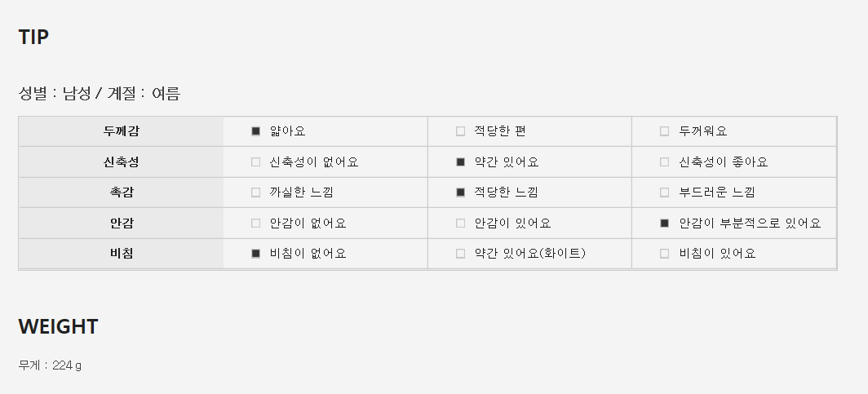Screen dimensions: 868x394
Task: Check the 안감이 있어요 checkbox
Action: [460, 224]
